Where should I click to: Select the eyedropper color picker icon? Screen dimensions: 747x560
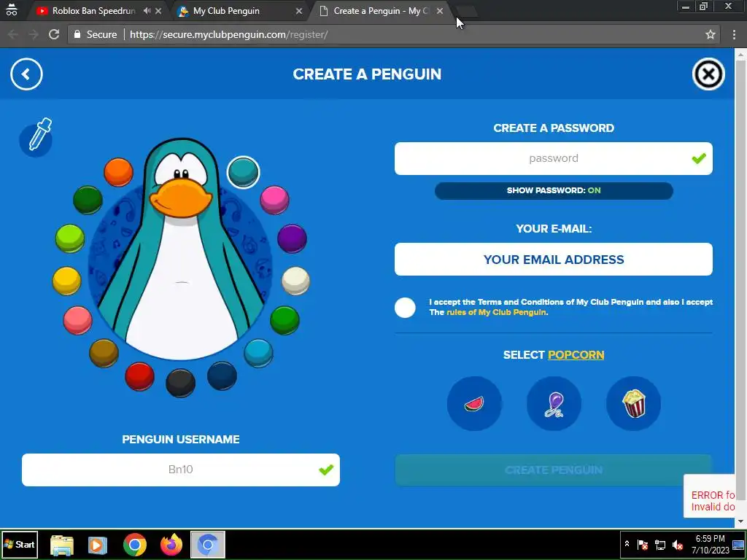tap(36, 138)
